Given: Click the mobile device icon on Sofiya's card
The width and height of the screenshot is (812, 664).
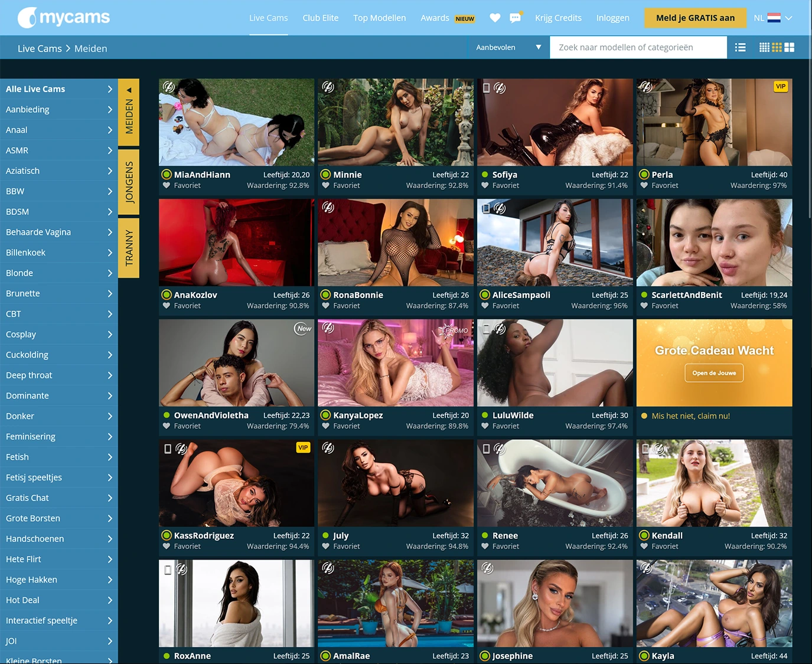Looking at the screenshot, I should (486, 88).
